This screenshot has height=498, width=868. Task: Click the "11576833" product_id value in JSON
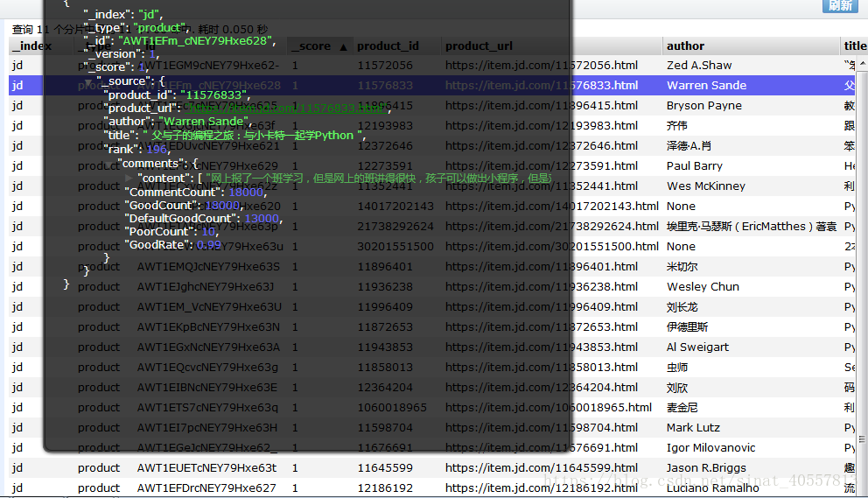point(213,95)
